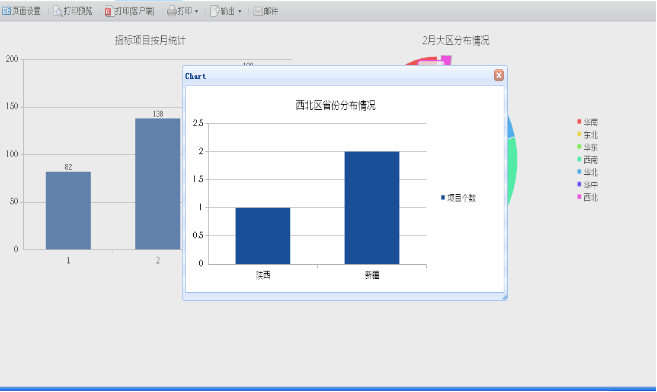Close the Chart popup window
The image size is (657, 392).
pyautogui.click(x=499, y=75)
